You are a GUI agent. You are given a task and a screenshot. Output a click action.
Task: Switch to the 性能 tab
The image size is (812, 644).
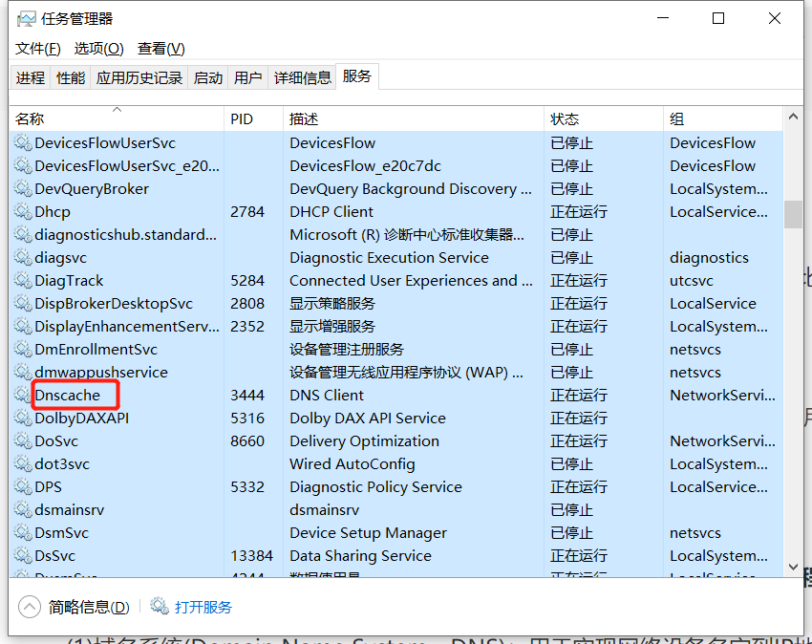tap(70, 75)
